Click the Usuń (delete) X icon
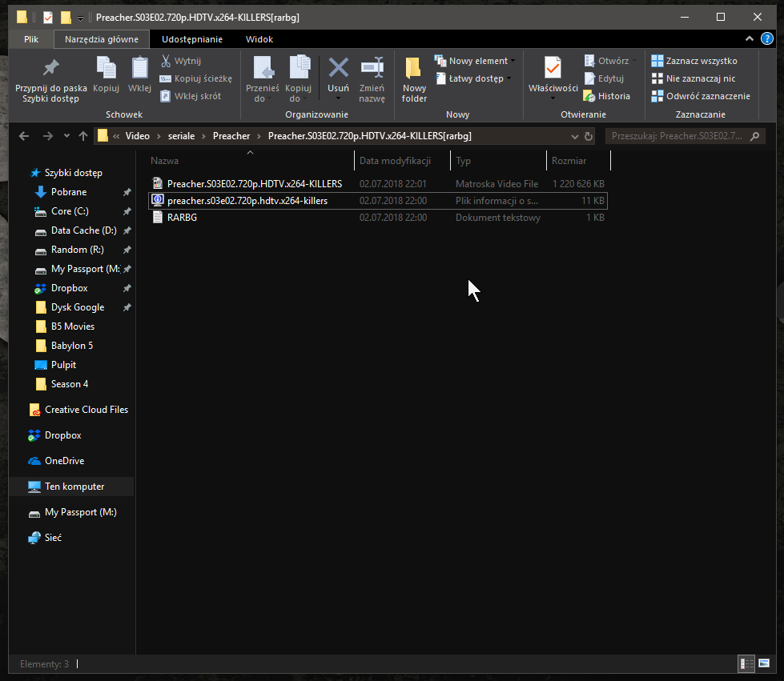This screenshot has height=681, width=784. click(x=338, y=68)
